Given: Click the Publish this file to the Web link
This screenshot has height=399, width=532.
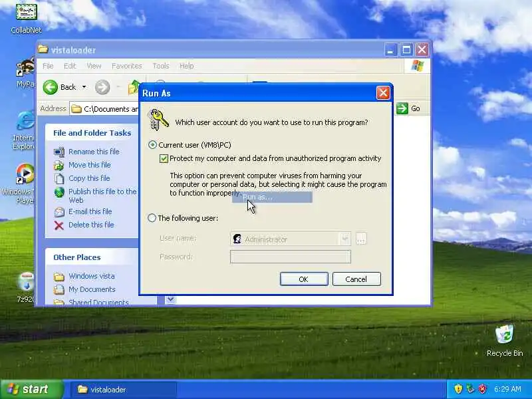Looking at the screenshot, I should [102, 196].
